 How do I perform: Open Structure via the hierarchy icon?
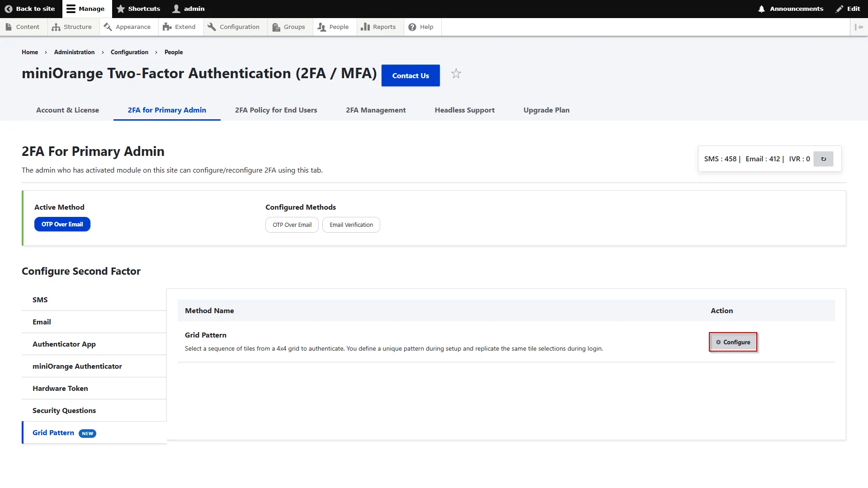[x=56, y=27]
